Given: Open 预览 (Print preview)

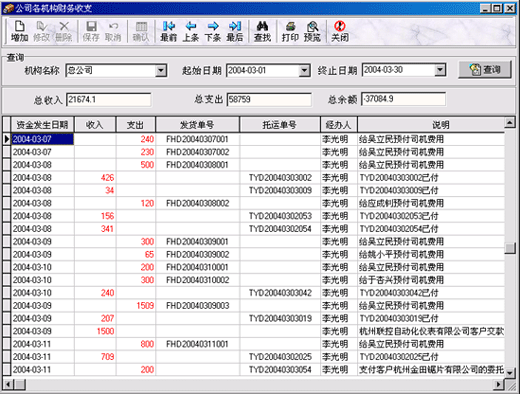Looking at the screenshot, I should (x=312, y=31).
